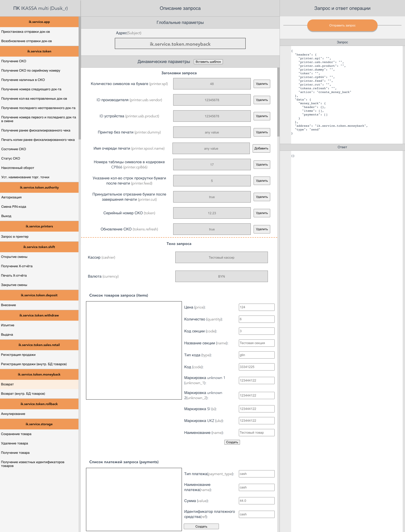Image resolution: width=405 pixels, height=532 pixels.
Task: Click the orange Отправить запрос button
Action: pyautogui.click(x=342, y=26)
